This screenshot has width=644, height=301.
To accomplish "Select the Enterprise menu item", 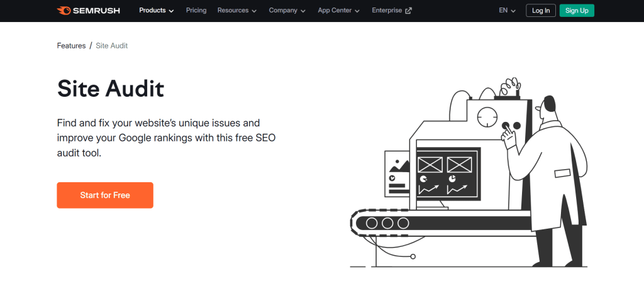I will pyautogui.click(x=387, y=11).
